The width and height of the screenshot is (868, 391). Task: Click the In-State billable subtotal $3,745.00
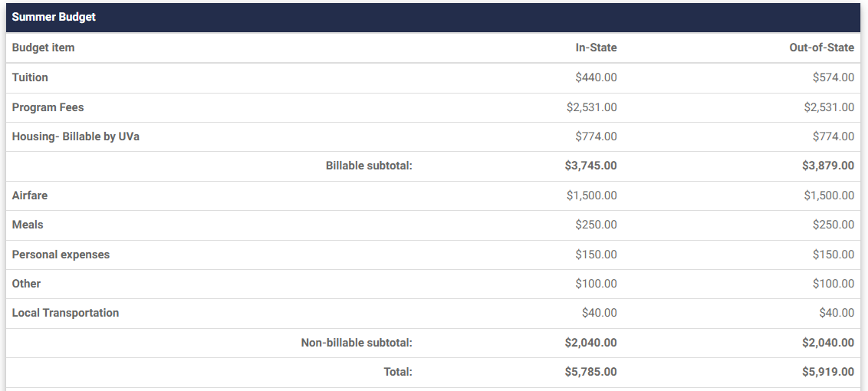[590, 166]
